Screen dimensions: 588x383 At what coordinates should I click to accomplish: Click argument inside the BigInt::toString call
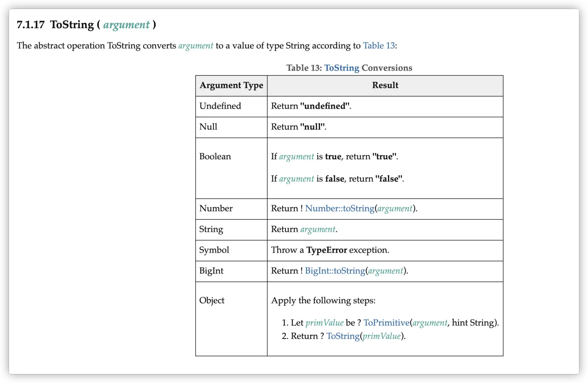pyautogui.click(x=385, y=271)
